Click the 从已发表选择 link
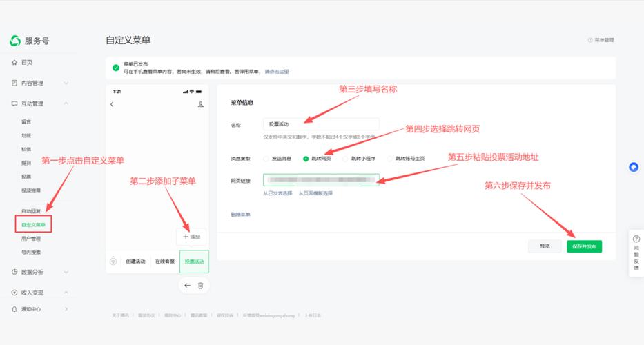The width and height of the screenshot is (644, 345). tap(277, 193)
